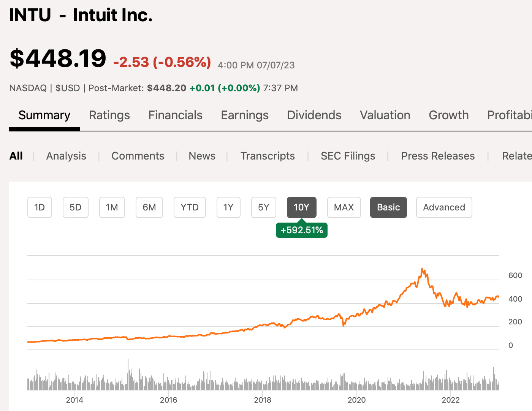Click the MAX range button
Viewport: 532px width, 411px height.
344,207
